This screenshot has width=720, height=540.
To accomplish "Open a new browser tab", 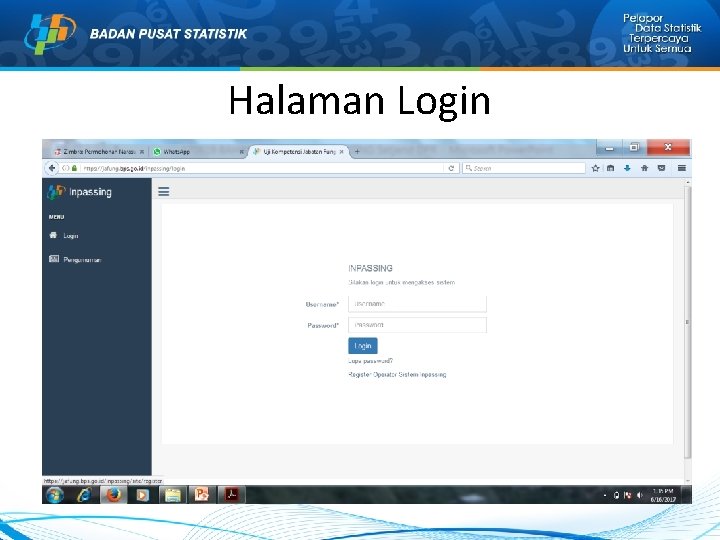I will coord(357,152).
